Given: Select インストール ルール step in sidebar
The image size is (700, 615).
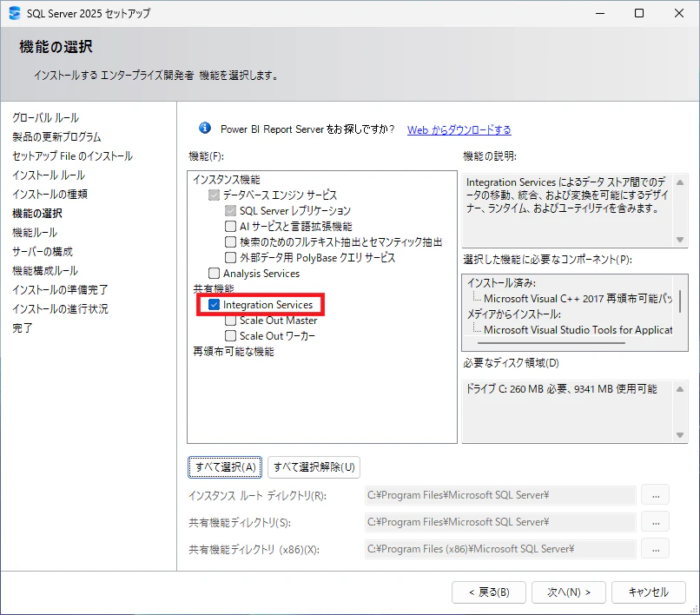Looking at the screenshot, I should pyautogui.click(x=49, y=175).
